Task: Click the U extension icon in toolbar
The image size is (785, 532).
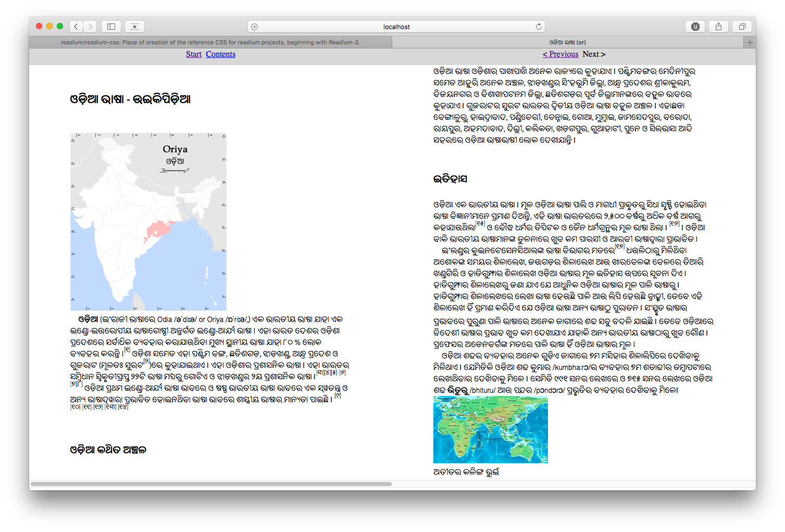Action: (695, 27)
